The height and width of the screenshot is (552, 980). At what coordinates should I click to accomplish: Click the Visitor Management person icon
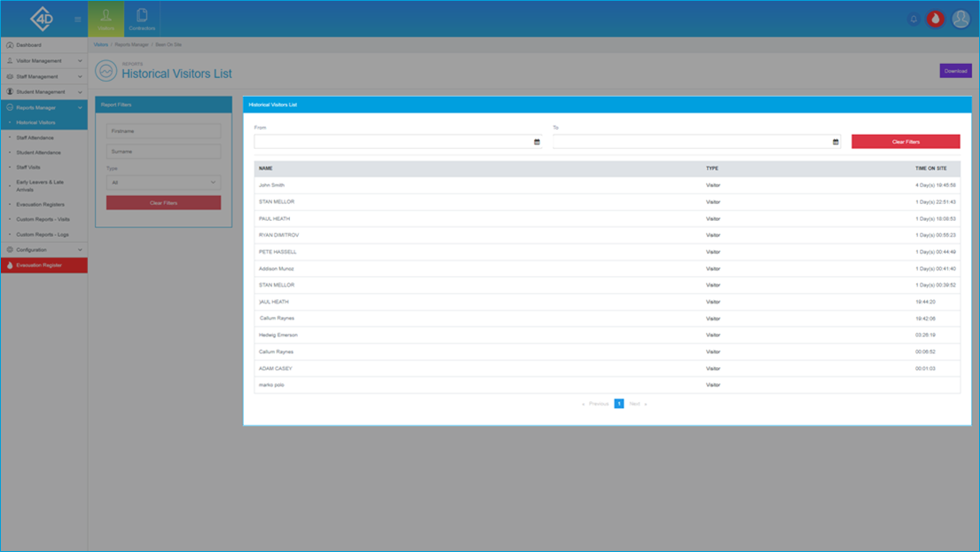pyautogui.click(x=10, y=60)
